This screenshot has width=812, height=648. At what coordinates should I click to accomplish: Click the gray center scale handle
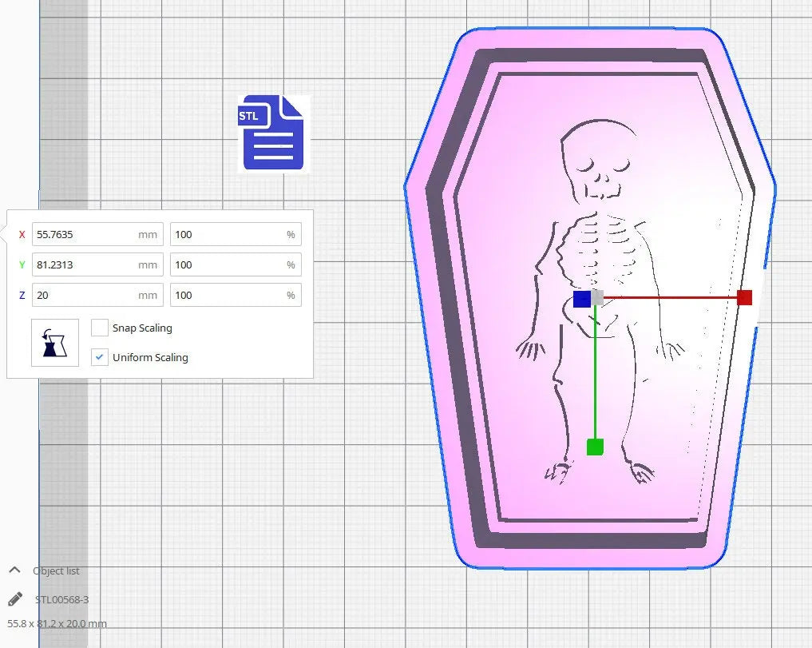click(x=598, y=298)
